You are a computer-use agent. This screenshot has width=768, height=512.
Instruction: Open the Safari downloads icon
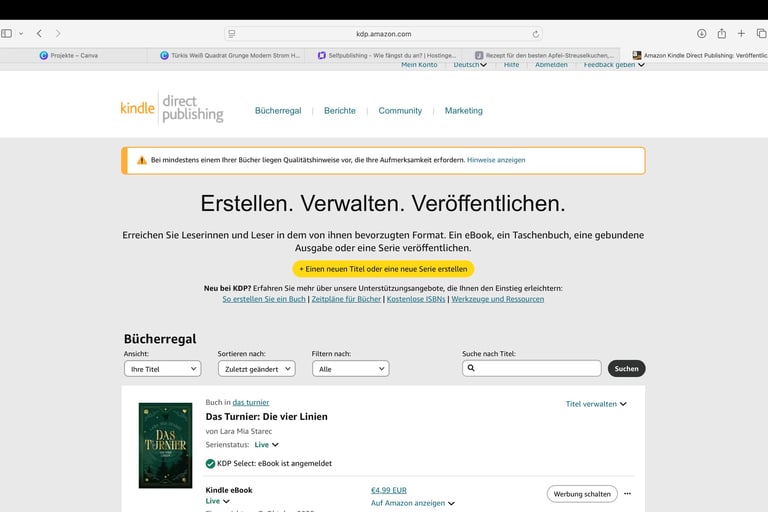701,33
